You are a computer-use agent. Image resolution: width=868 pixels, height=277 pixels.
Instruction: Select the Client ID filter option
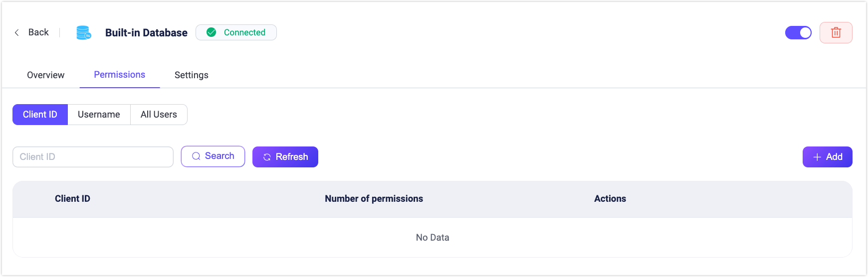[x=40, y=115]
